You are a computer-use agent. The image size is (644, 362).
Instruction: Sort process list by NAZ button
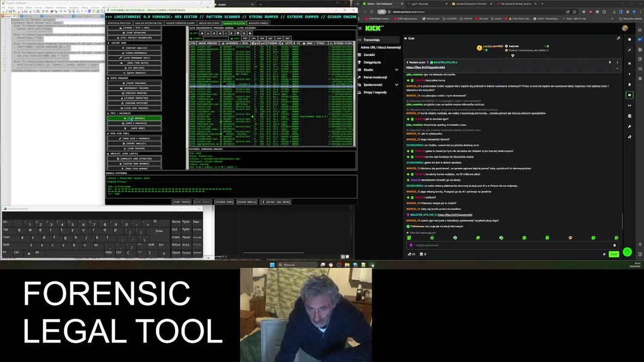287,38
